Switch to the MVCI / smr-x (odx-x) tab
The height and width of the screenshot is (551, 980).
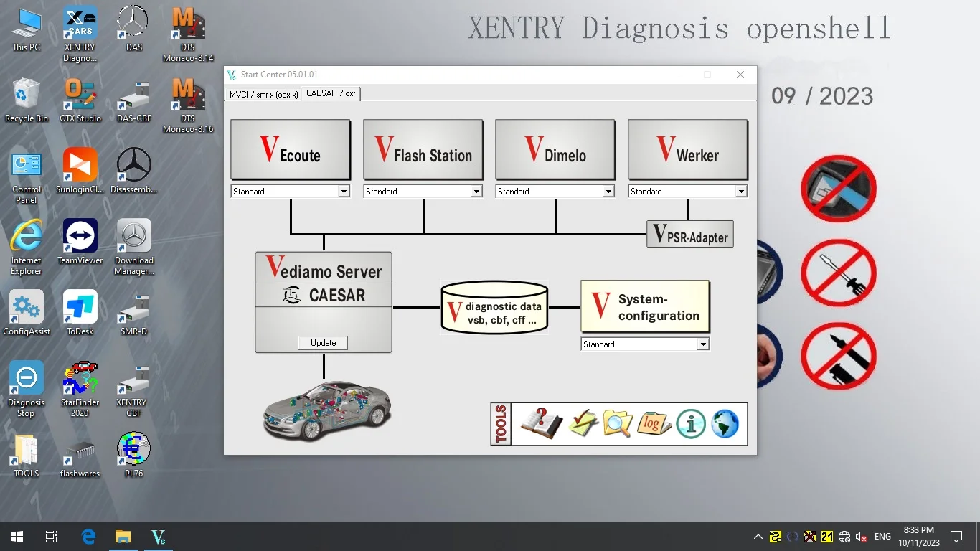(x=263, y=94)
